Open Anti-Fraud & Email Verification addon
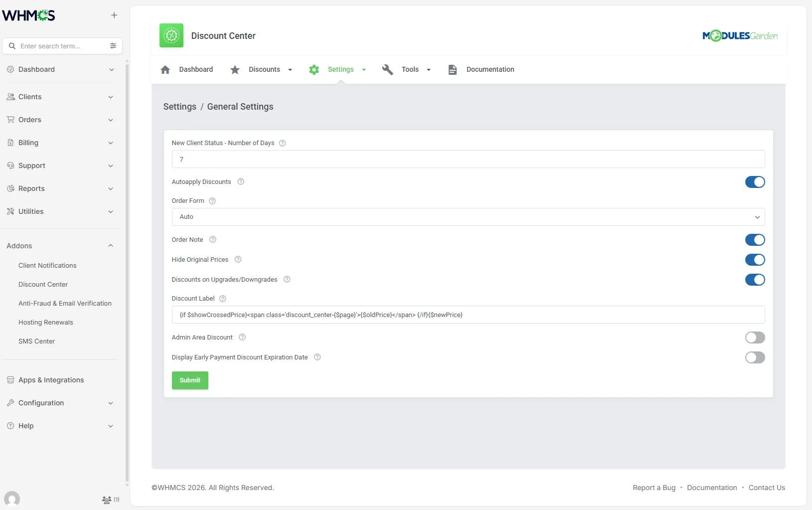812x510 pixels. (65, 304)
